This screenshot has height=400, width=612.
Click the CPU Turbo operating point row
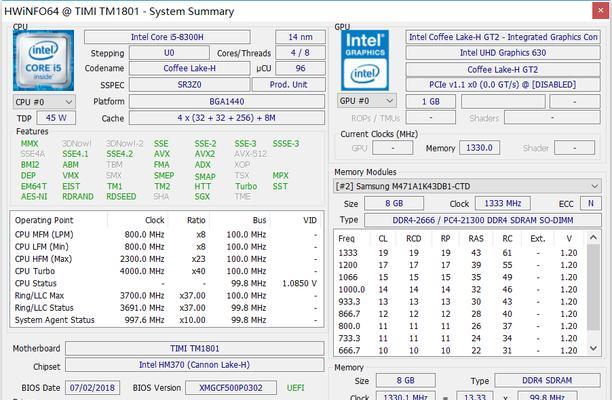[x=167, y=271]
